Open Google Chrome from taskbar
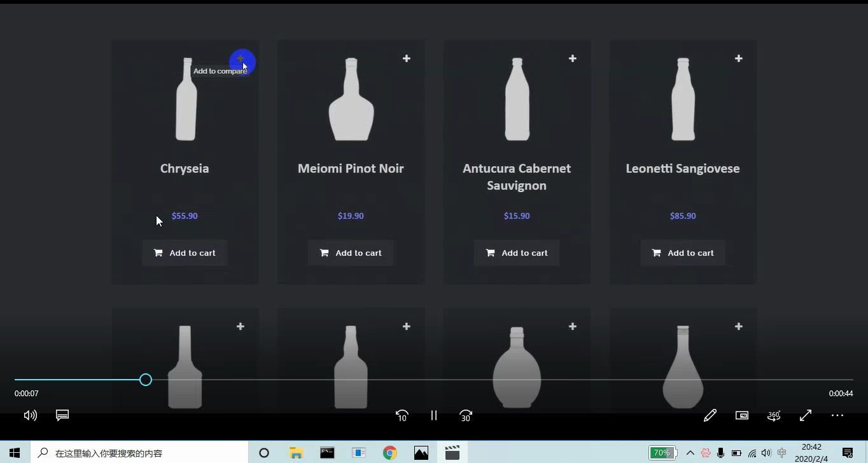 pos(390,453)
